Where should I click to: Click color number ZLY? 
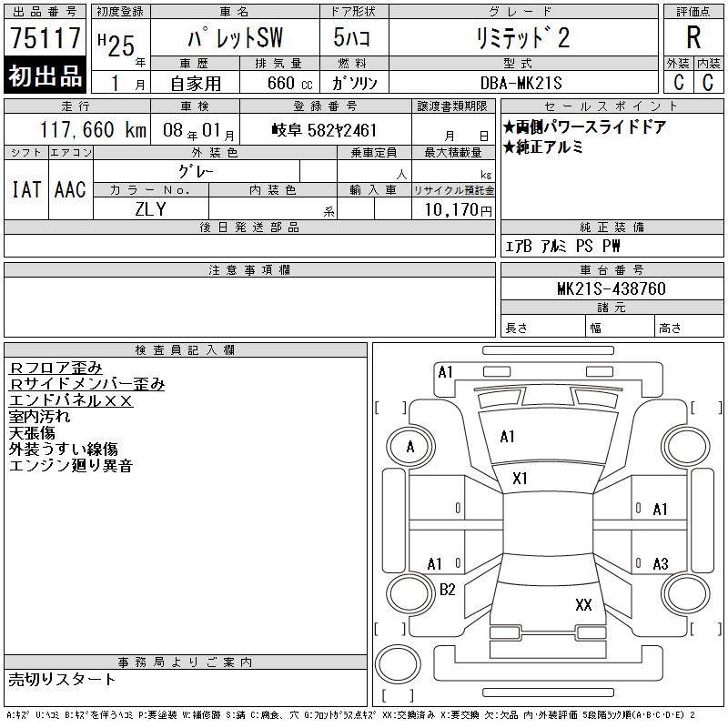tap(150, 209)
